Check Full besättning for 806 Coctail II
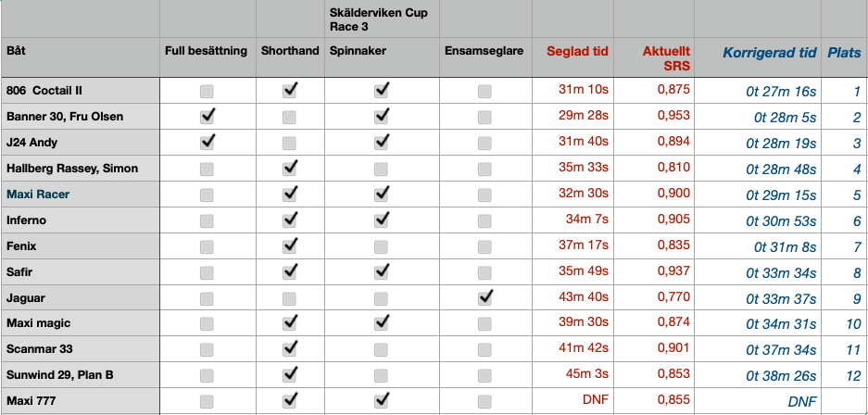The image size is (868, 415). [x=207, y=91]
